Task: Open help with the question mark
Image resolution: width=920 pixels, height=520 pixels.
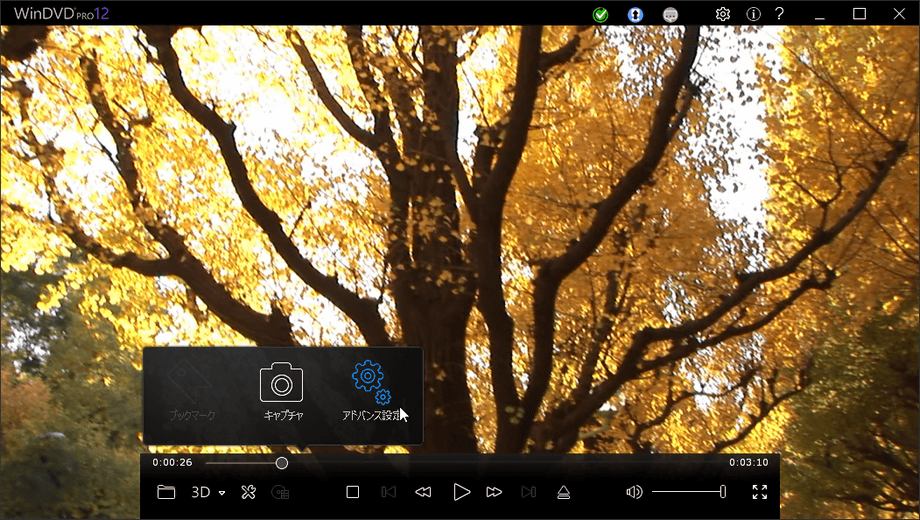Action: [x=779, y=13]
